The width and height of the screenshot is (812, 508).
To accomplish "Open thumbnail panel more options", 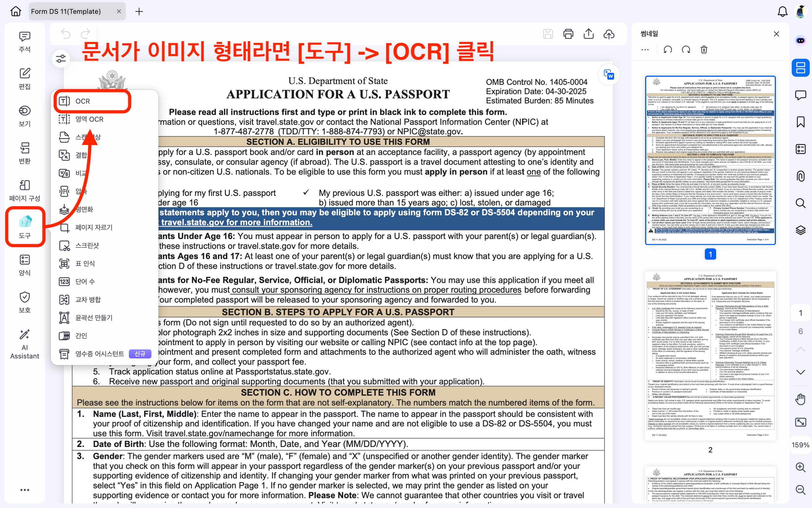I will pos(645,50).
